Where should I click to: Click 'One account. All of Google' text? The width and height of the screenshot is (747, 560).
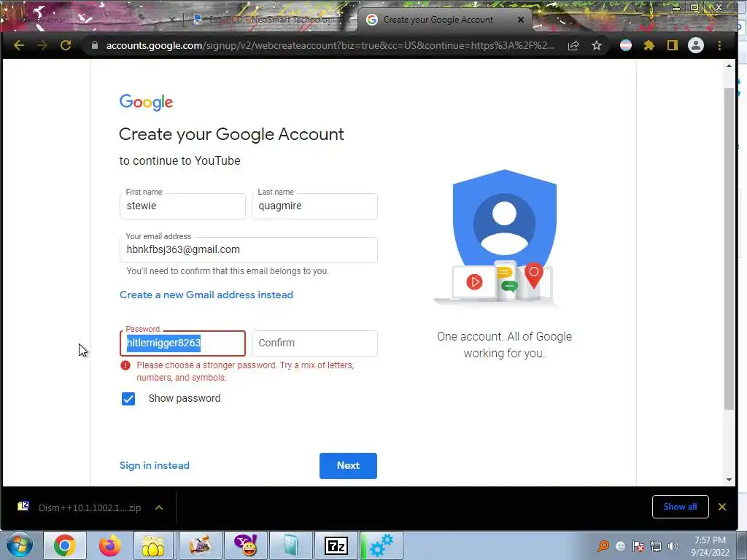coord(504,337)
